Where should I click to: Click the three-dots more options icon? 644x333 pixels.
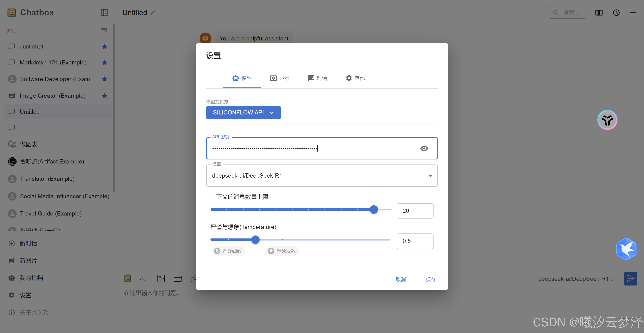pyautogui.click(x=633, y=13)
